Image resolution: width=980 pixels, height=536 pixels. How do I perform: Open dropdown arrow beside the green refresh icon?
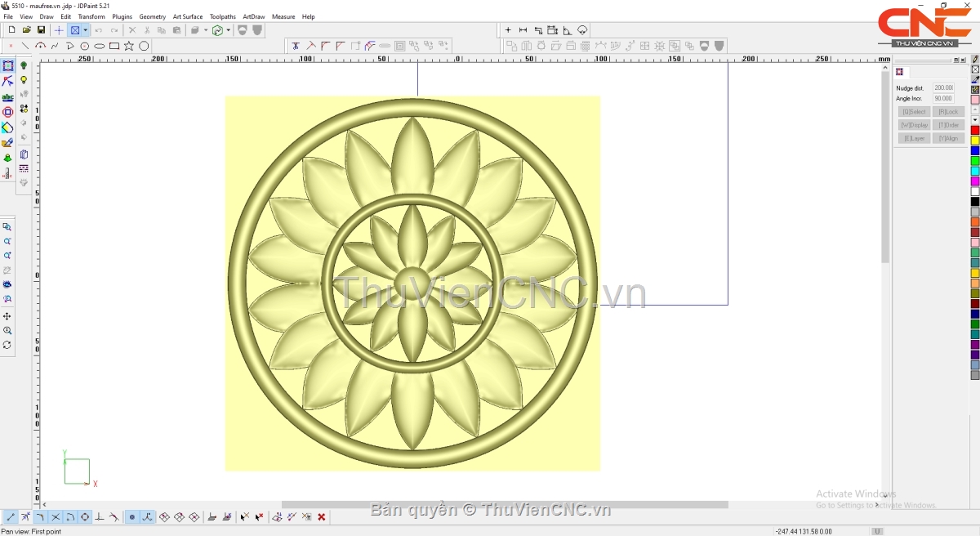228,30
